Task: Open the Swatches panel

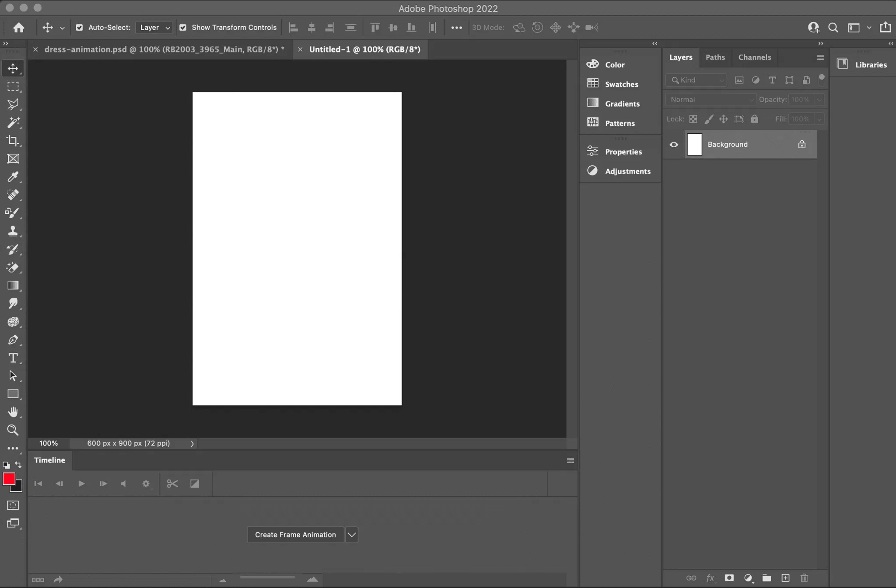Action: pos(621,84)
